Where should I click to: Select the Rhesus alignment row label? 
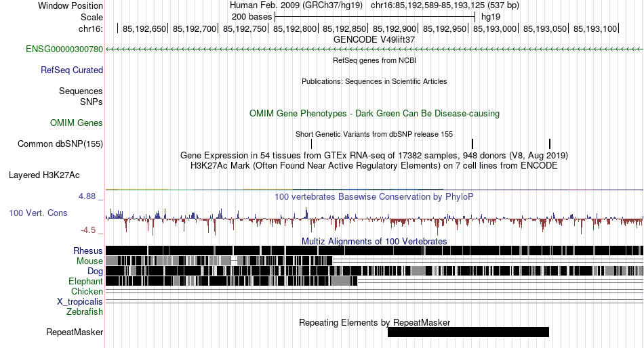point(88,251)
